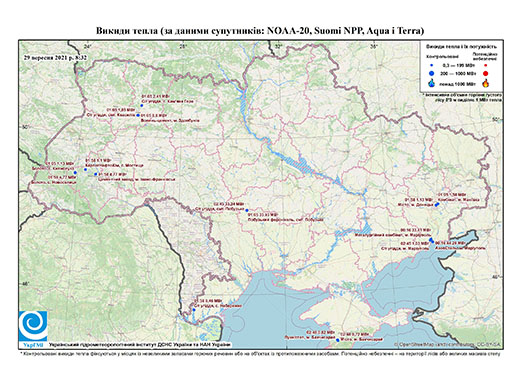Screen dimensions: 520x368
Task: Click the 'Потенційно небезпечні' legend column header
Action: (485, 56)
